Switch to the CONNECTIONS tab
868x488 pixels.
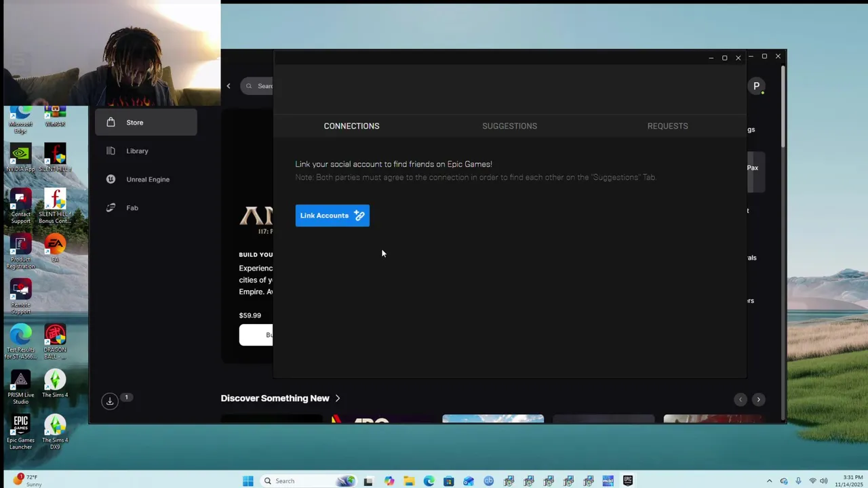[x=351, y=126]
